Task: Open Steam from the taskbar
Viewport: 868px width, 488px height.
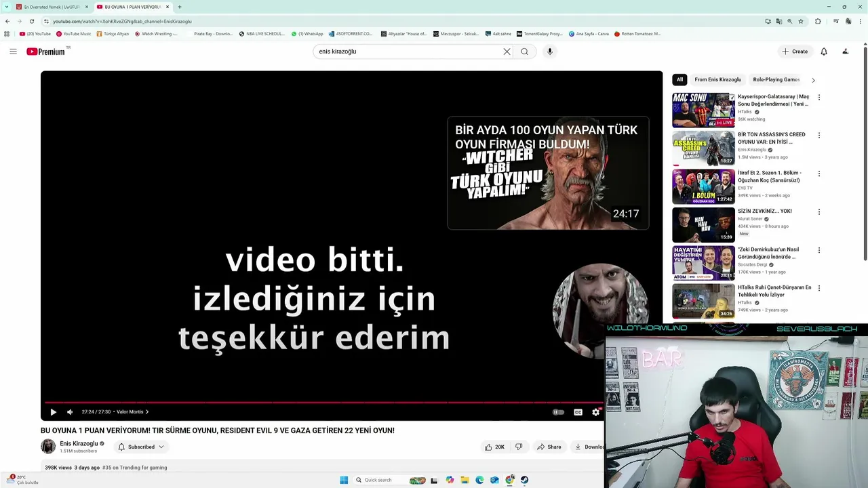Action: click(x=524, y=480)
